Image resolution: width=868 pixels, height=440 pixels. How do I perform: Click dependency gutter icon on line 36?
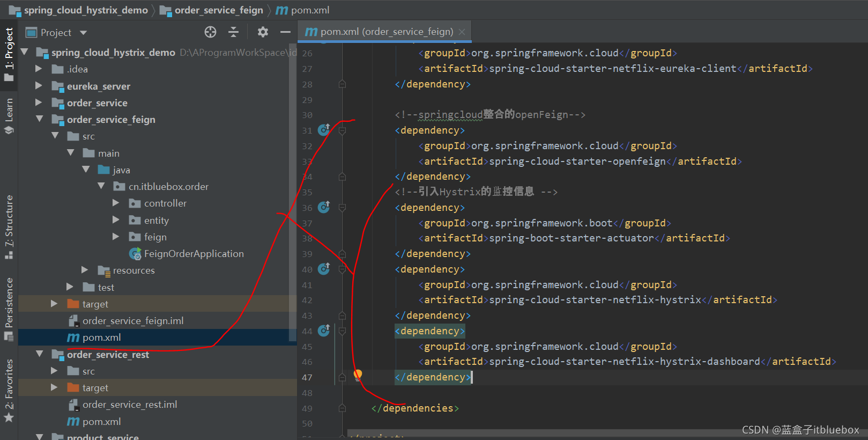[324, 207]
